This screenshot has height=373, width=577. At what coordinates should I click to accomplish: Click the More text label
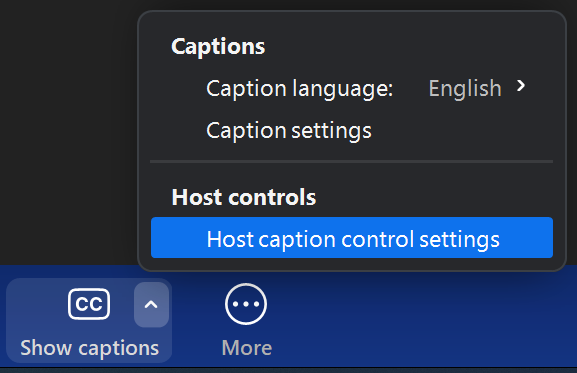click(247, 348)
